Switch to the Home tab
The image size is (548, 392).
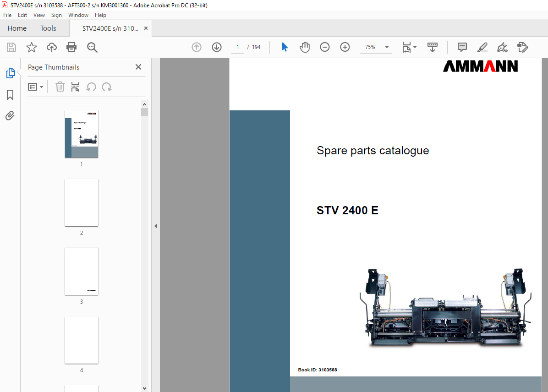(x=17, y=28)
